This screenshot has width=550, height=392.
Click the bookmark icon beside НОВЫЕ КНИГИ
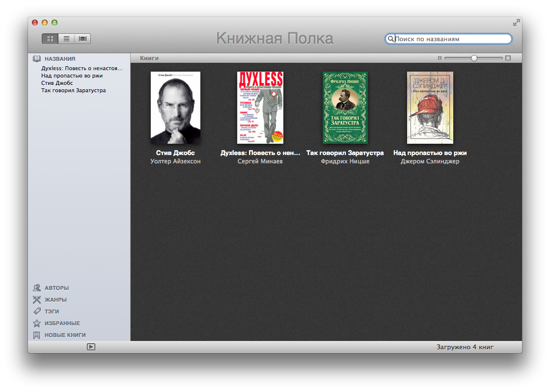(36, 335)
